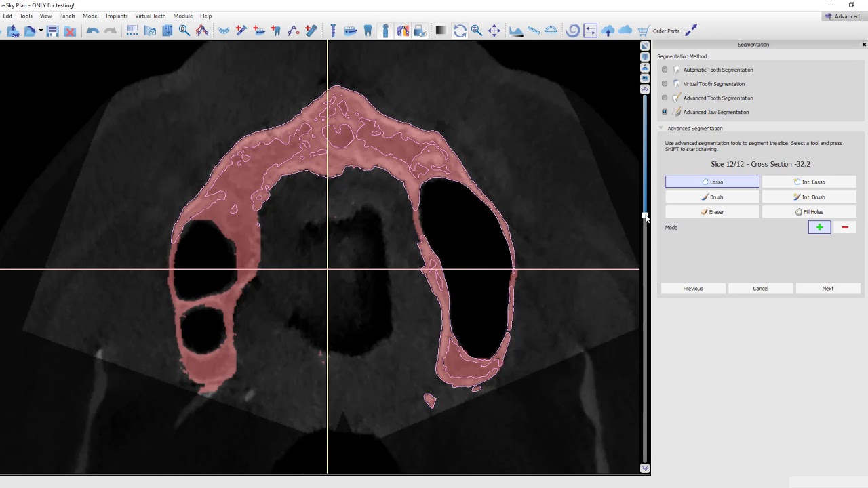Open the Edit menu

7,16
